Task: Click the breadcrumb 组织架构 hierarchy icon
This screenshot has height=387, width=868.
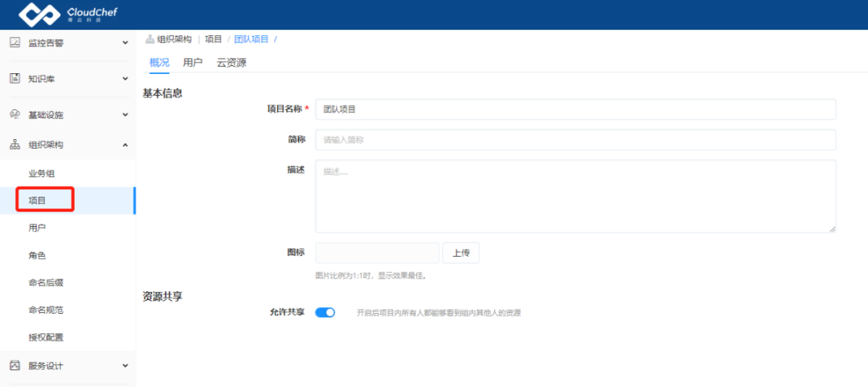Action: coord(150,39)
